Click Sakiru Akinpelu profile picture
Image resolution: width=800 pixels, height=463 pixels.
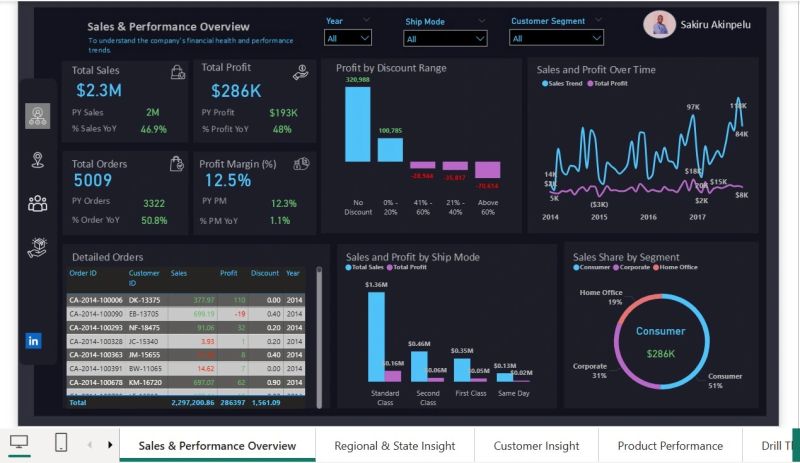coord(659,25)
